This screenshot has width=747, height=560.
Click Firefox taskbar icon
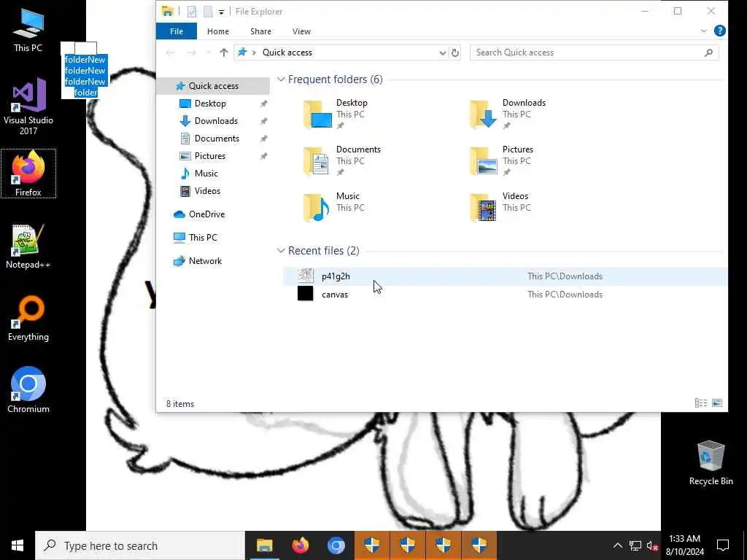point(300,545)
